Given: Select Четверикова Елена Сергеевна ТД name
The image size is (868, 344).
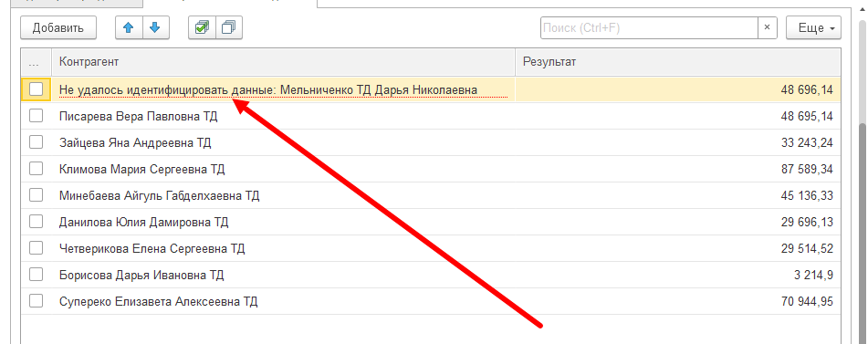Looking at the screenshot, I should tap(152, 249).
